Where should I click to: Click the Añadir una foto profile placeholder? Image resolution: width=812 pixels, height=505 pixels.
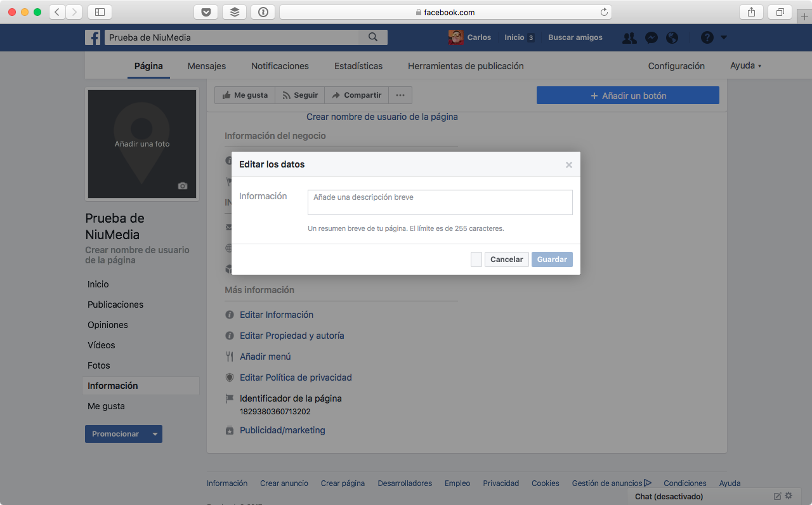click(142, 144)
